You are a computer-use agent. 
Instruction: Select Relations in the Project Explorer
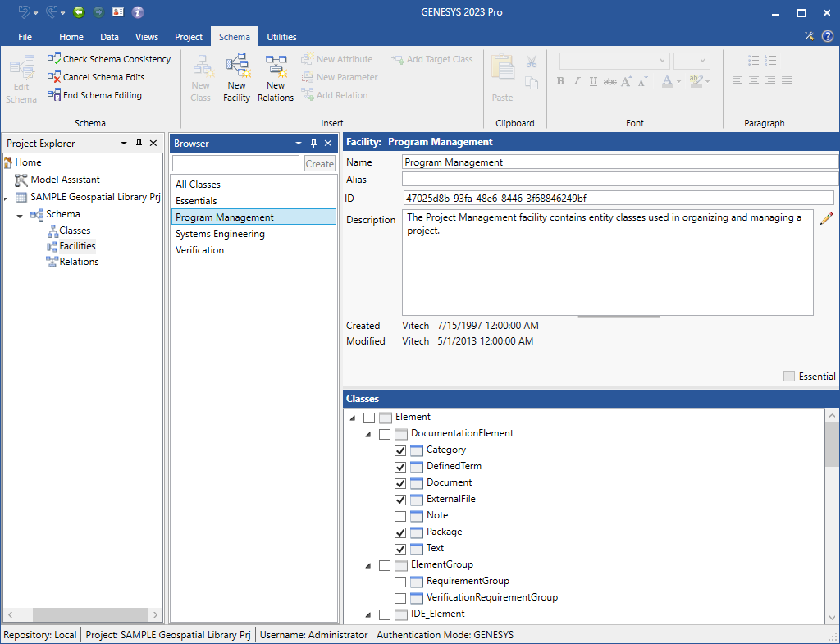point(79,262)
